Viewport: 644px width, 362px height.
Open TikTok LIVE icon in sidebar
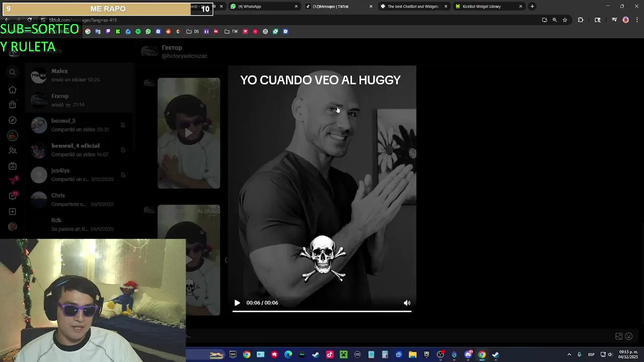tap(13, 166)
